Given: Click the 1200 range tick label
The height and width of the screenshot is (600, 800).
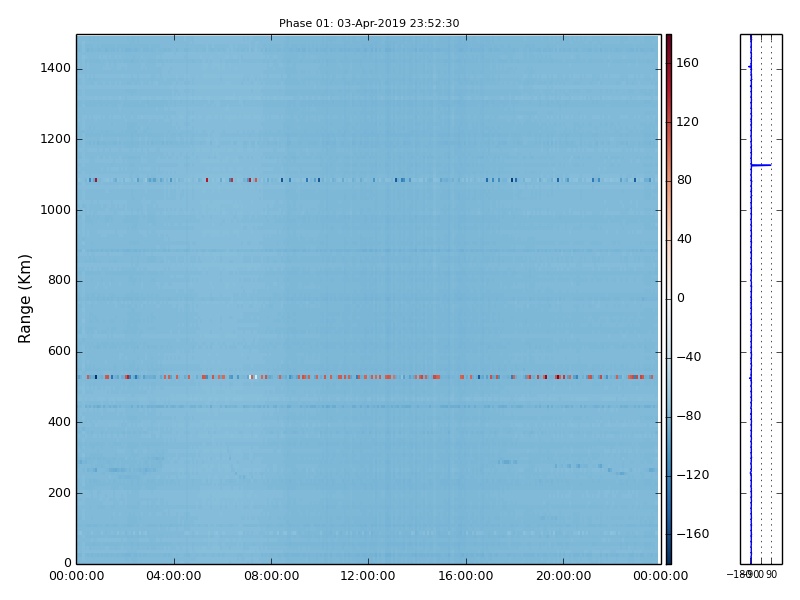Looking at the screenshot, I should [x=56, y=139].
